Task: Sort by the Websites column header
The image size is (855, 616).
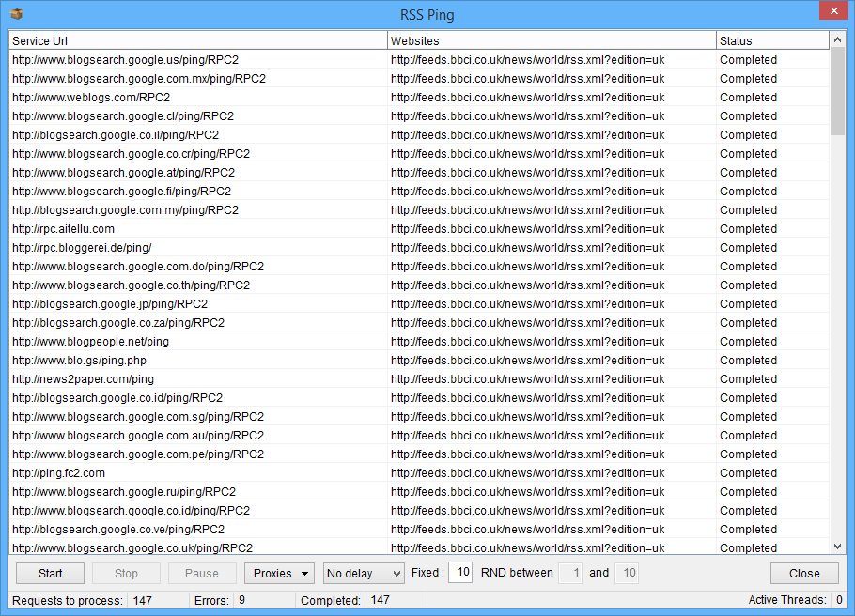Action: tap(551, 40)
